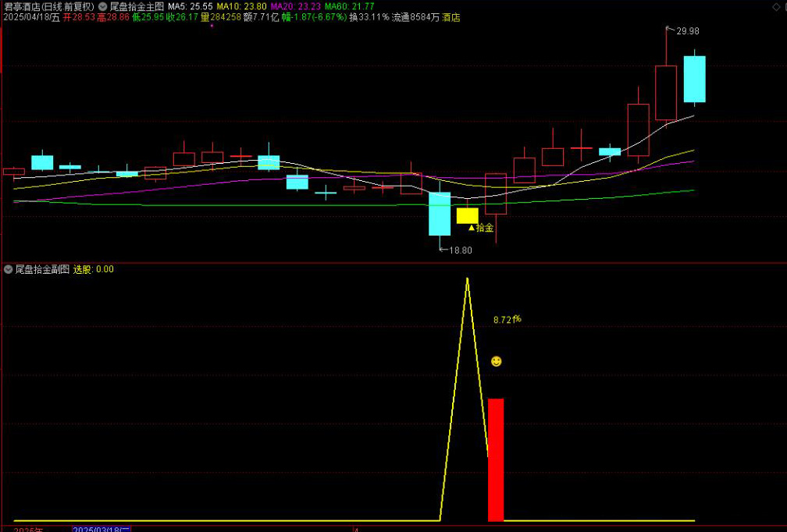Click the 君亭酒店(日线 前复权) stock title
This screenshot has width=787, height=532.
[x=48, y=6]
